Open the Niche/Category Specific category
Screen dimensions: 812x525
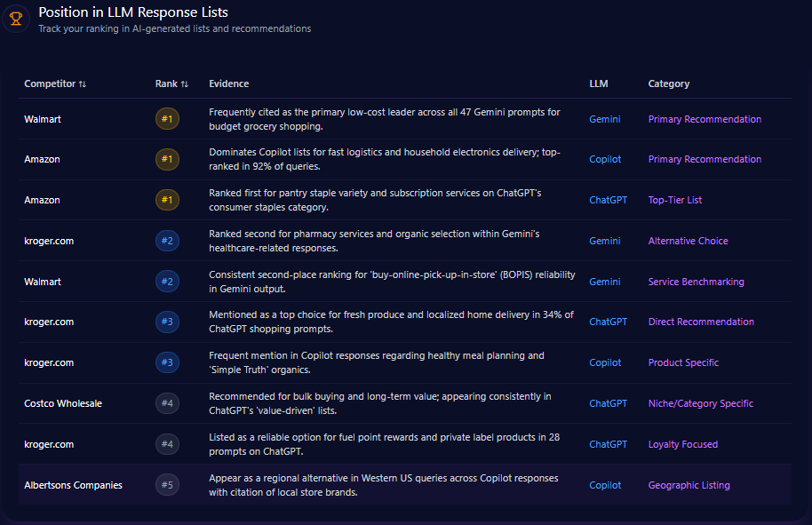[x=700, y=403]
